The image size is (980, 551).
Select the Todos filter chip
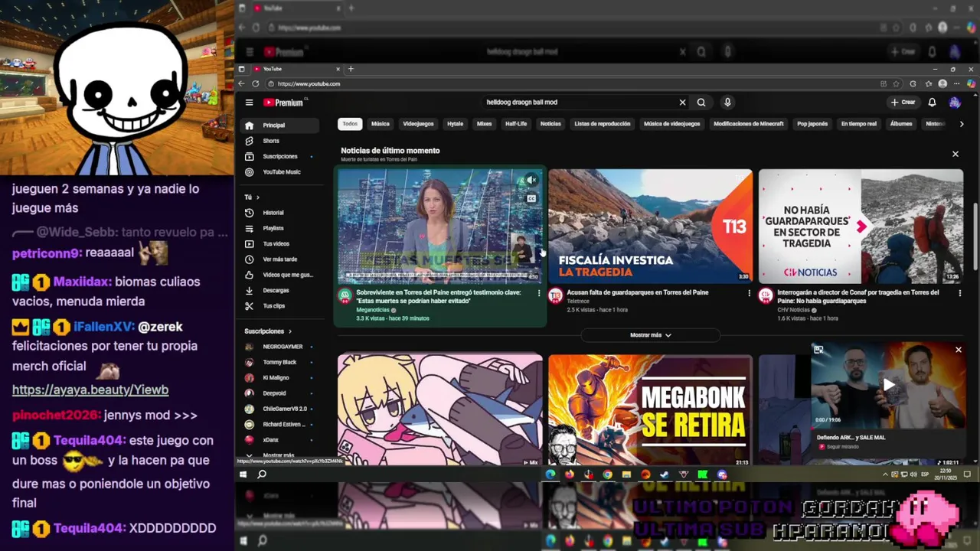[350, 124]
